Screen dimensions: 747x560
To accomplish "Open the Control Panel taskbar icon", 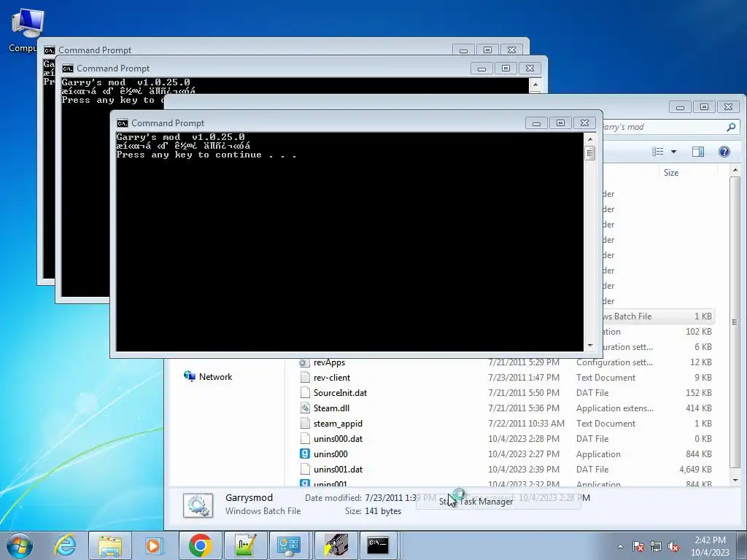I will (x=289, y=545).
